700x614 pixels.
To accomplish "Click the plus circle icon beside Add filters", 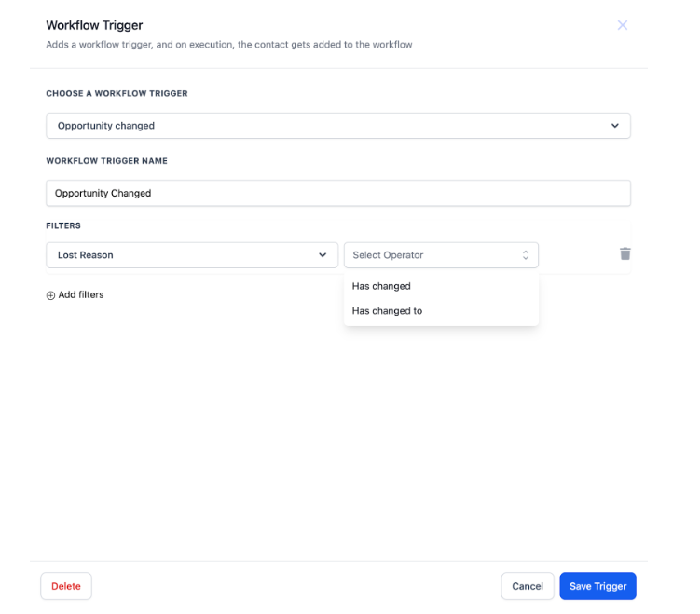I will tap(50, 295).
